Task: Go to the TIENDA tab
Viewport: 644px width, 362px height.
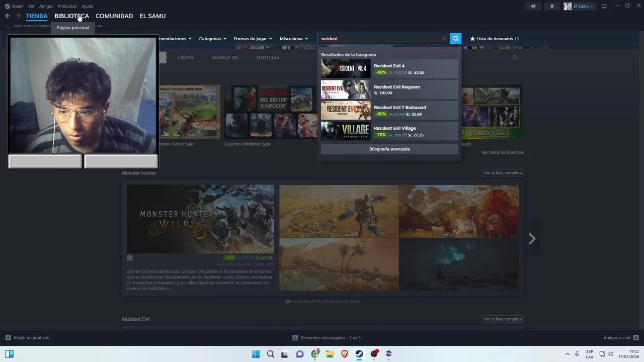Action: click(37, 16)
